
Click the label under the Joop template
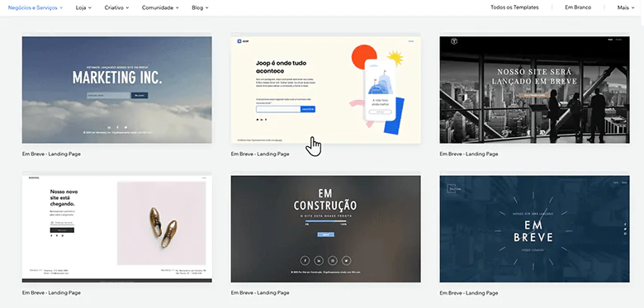260,154
